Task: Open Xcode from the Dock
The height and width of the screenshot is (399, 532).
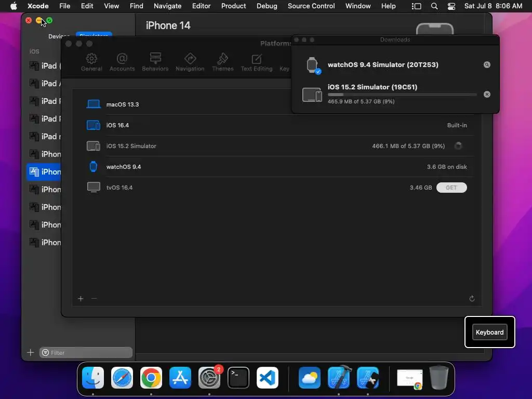Action: 339,378
